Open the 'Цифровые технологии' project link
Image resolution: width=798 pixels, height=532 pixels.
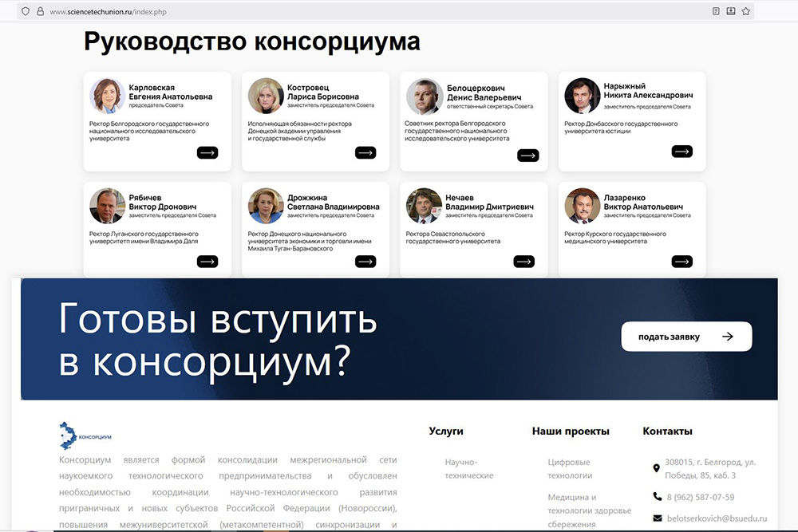[x=569, y=468]
